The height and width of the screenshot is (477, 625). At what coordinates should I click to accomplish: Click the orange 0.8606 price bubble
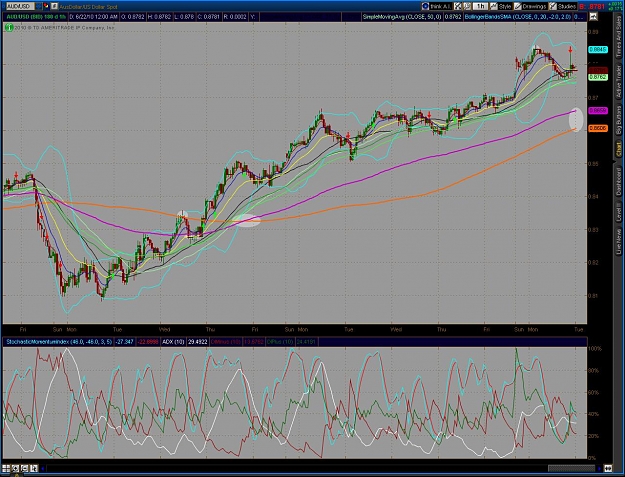click(598, 128)
